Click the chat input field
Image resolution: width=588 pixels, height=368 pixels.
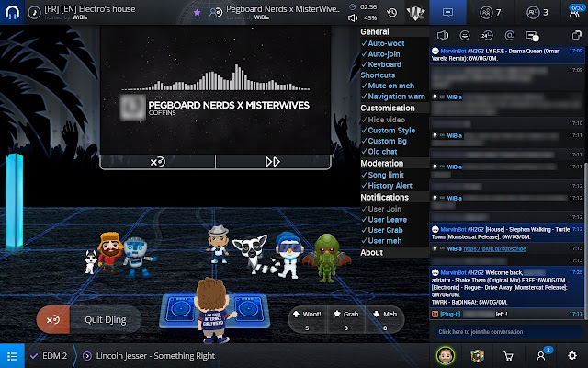507,332
